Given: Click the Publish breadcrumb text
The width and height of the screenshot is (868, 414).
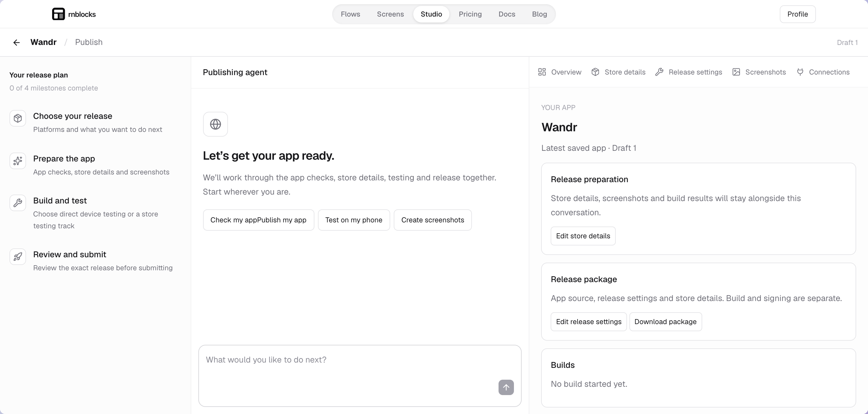Looking at the screenshot, I should [89, 42].
